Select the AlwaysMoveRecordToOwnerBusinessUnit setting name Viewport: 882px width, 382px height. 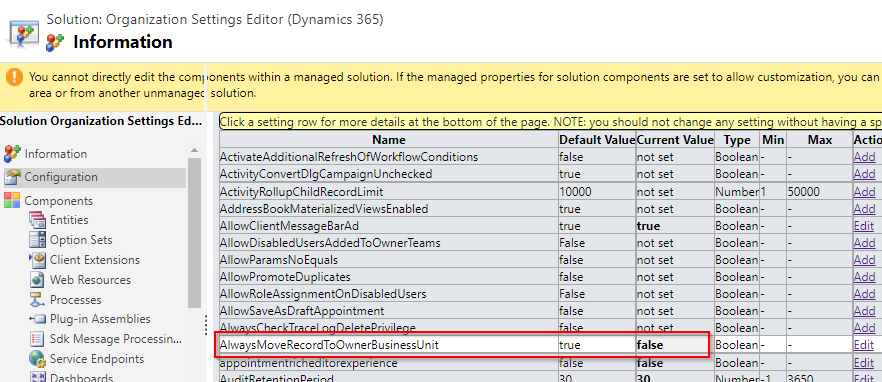[329, 345]
